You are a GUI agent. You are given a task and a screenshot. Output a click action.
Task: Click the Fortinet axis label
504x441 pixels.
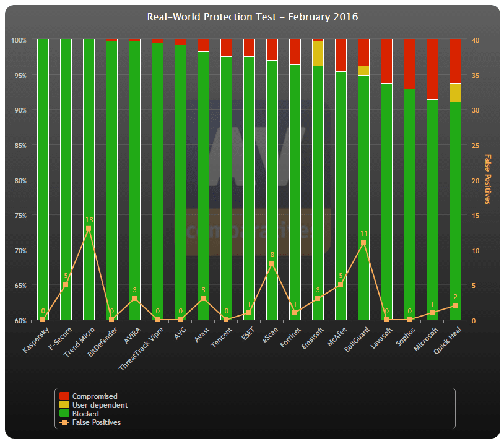click(290, 337)
